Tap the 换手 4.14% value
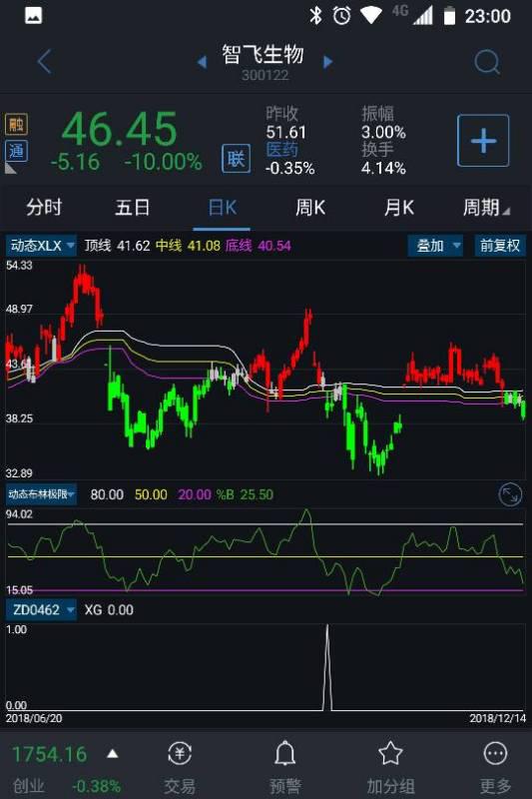 (383, 168)
